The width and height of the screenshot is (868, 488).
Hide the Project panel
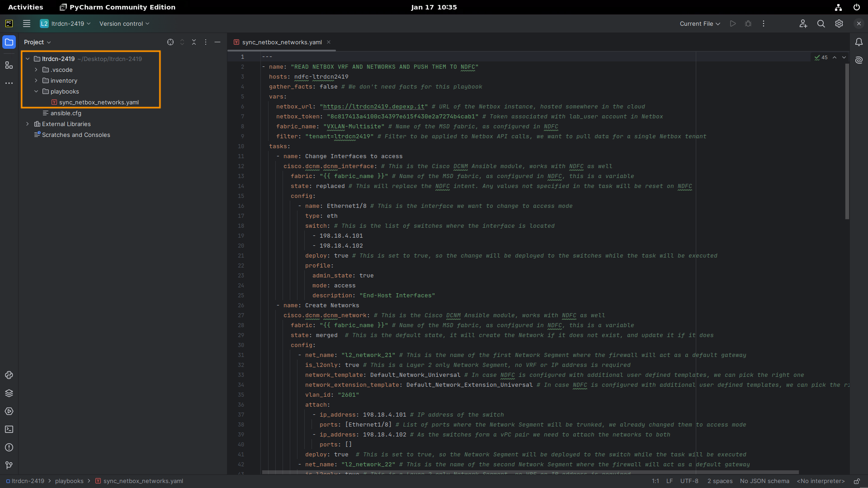pos(217,42)
